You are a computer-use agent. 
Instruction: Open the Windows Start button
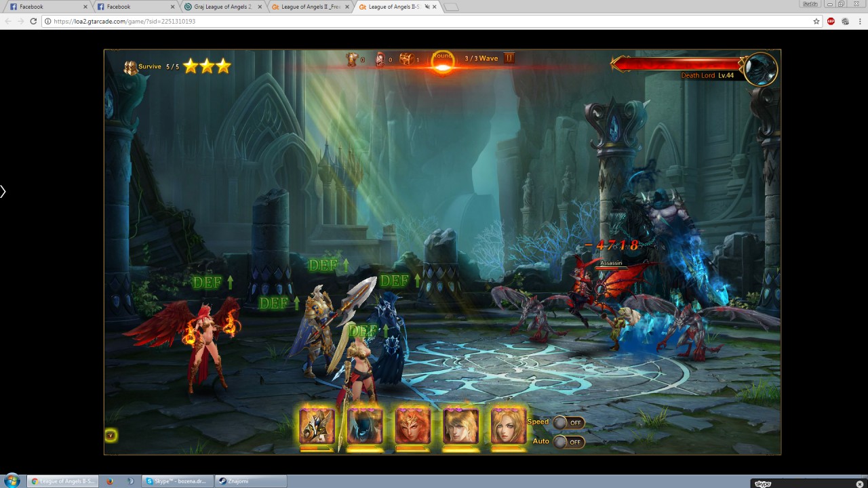pos(12,481)
